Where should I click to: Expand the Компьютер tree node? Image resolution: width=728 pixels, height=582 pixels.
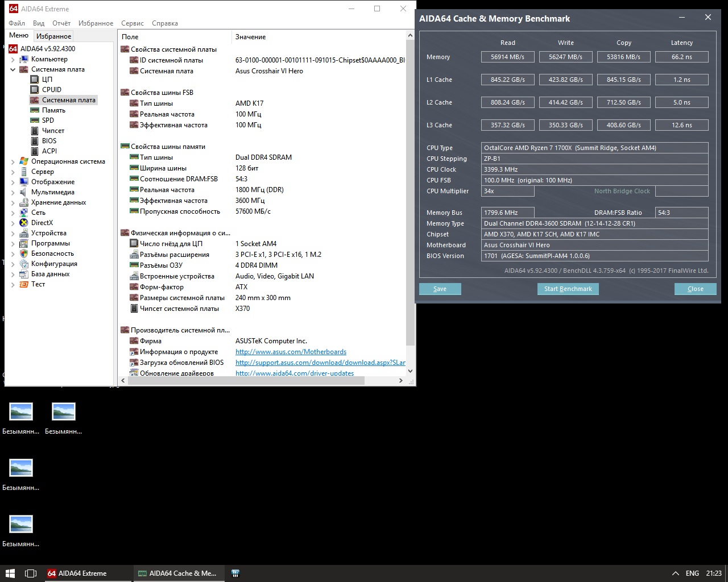[x=13, y=59]
